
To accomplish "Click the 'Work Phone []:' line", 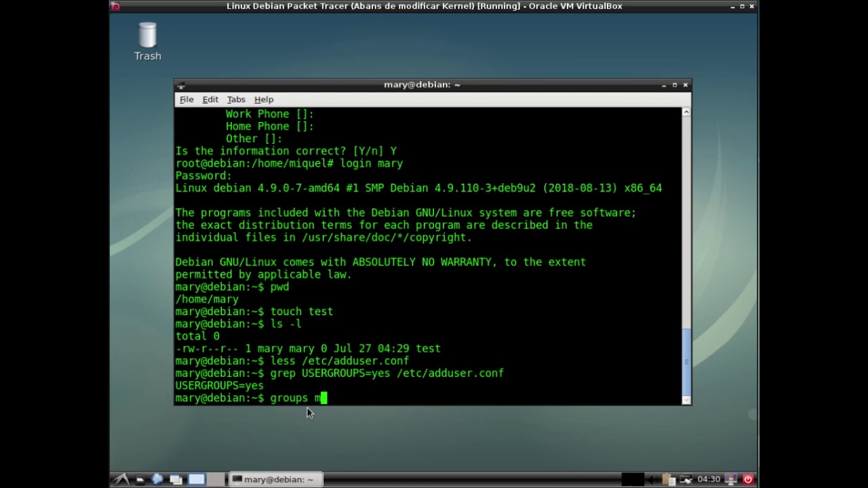I will click(x=270, y=114).
